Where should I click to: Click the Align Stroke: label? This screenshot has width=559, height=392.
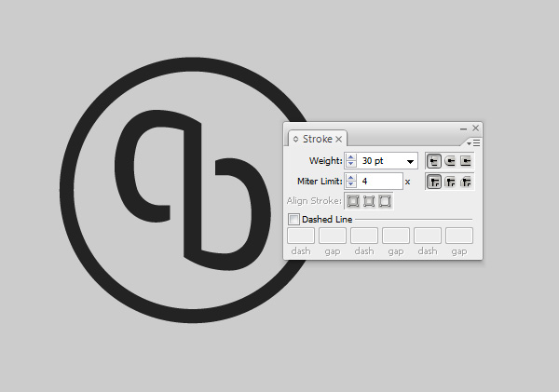pos(314,201)
